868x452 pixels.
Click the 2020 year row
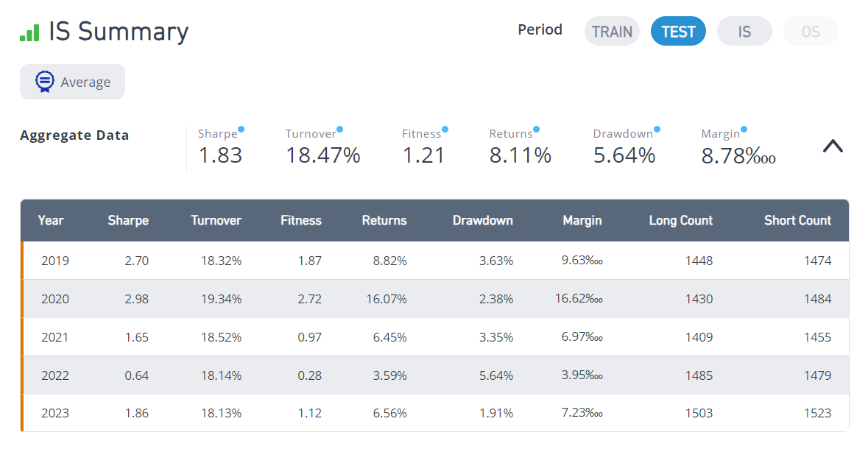pyautogui.click(x=434, y=299)
